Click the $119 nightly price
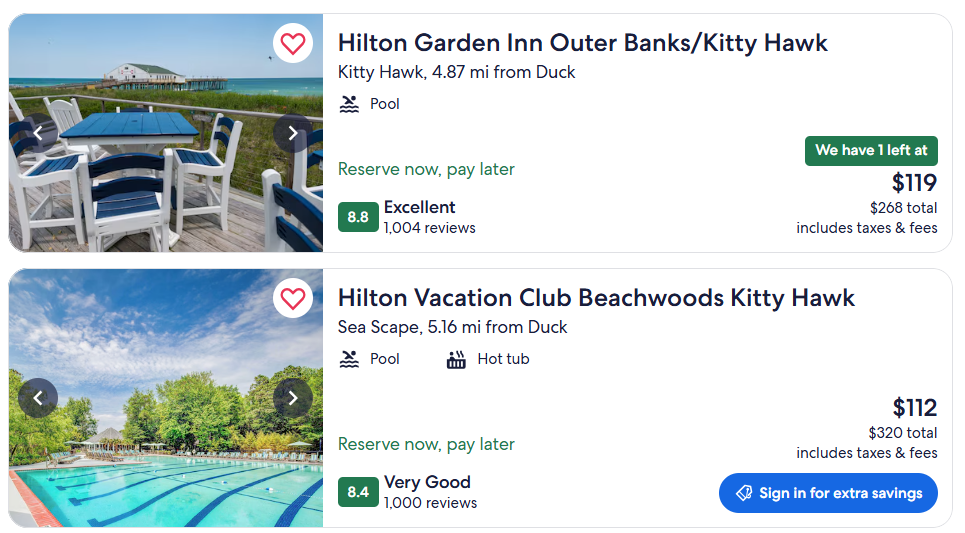Screen dimensions: 965x533 pos(914,183)
